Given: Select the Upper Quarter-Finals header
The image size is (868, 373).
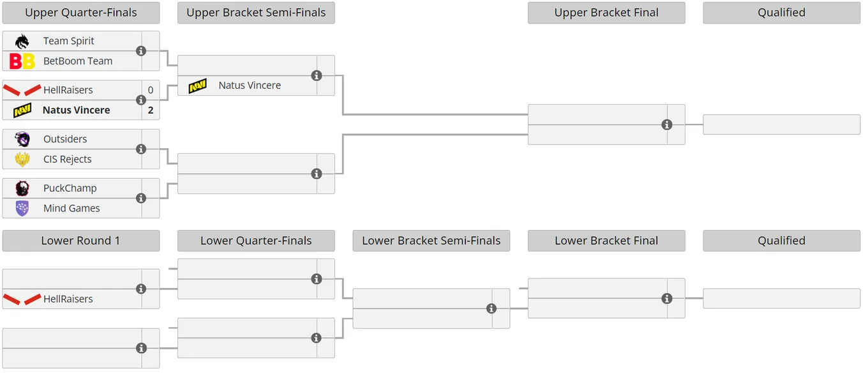Looking at the screenshot, I should tap(81, 13).
